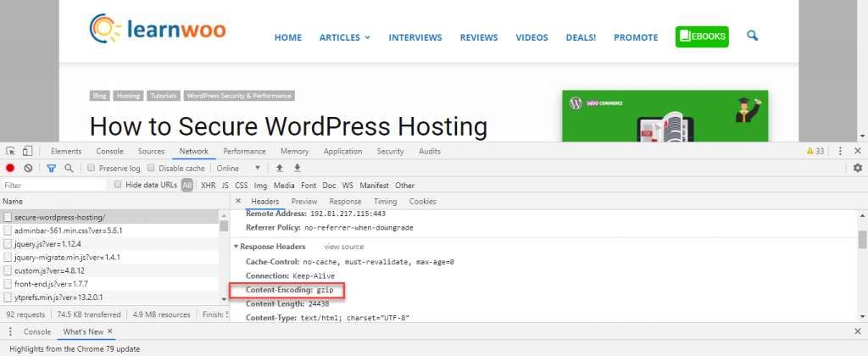Open network settings gear icon

(857, 168)
